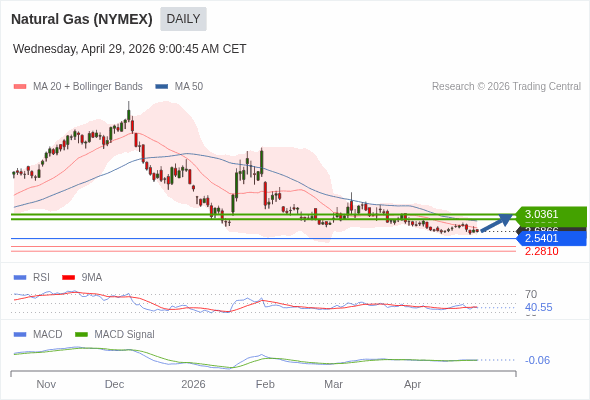Click the Apr label on the time axis
The height and width of the screenshot is (400, 590).
[412, 384]
